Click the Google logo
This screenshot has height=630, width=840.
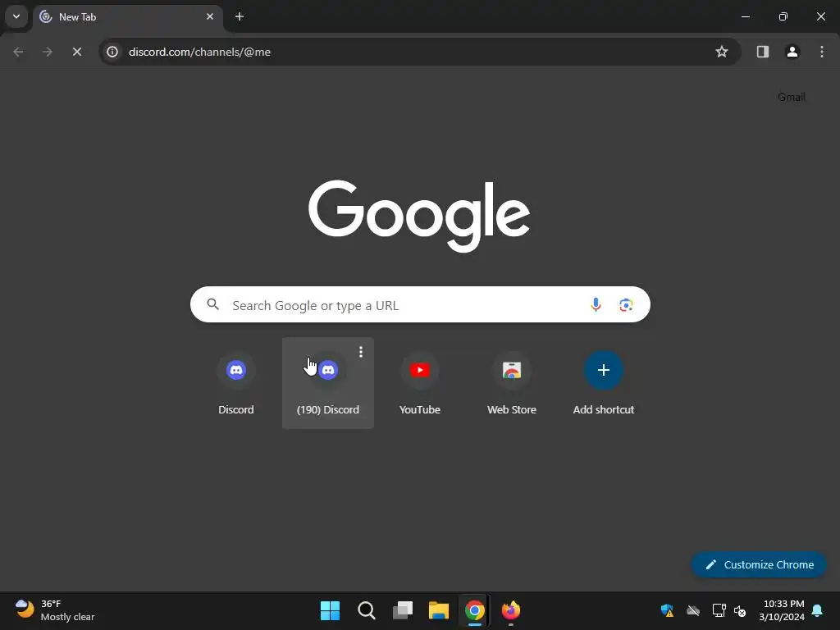[419, 216]
